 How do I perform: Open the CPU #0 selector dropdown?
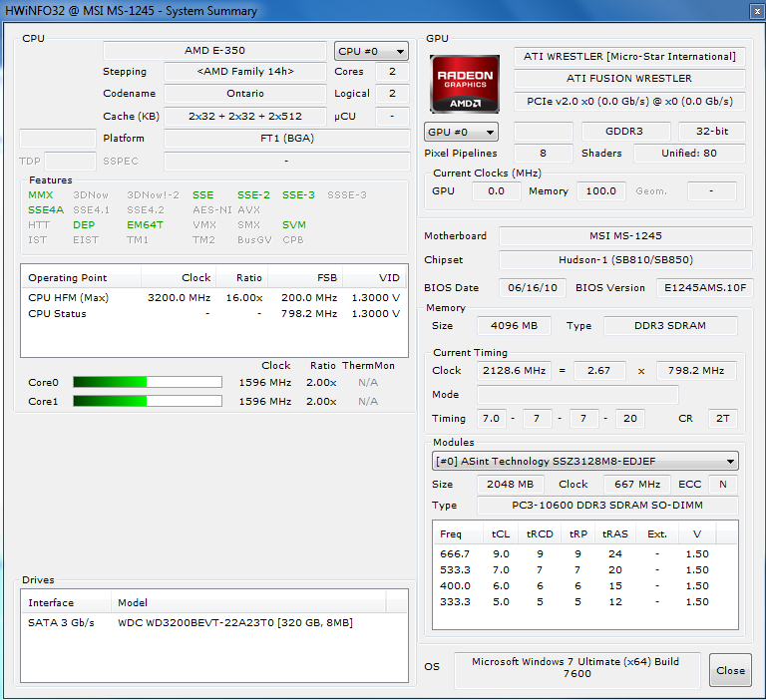pyautogui.click(x=371, y=51)
